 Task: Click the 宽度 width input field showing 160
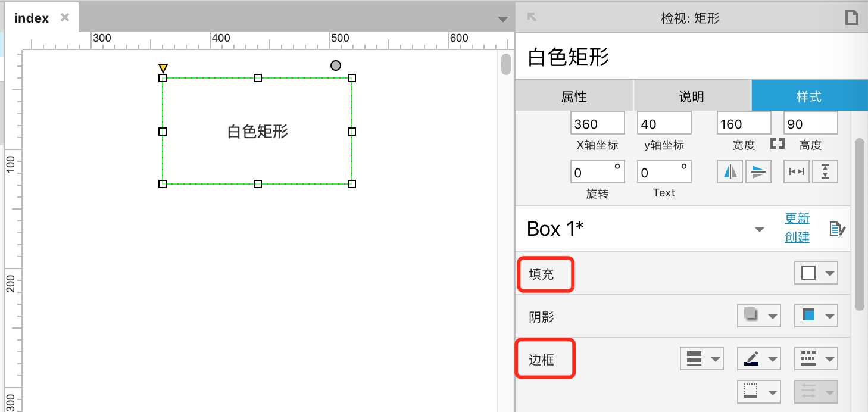743,123
